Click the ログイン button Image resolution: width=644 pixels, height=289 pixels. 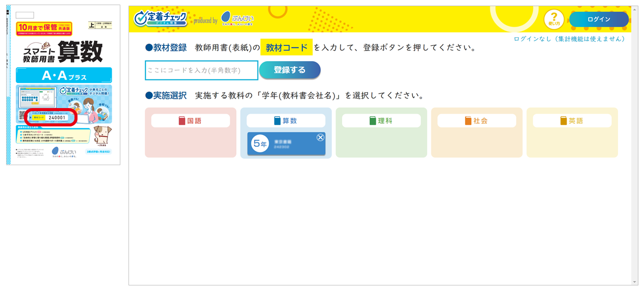pyautogui.click(x=599, y=19)
